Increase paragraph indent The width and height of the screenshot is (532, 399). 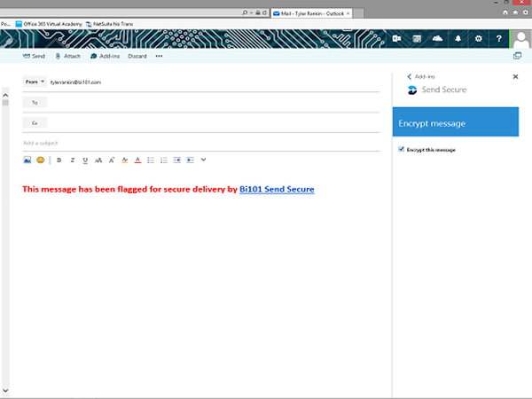point(190,160)
